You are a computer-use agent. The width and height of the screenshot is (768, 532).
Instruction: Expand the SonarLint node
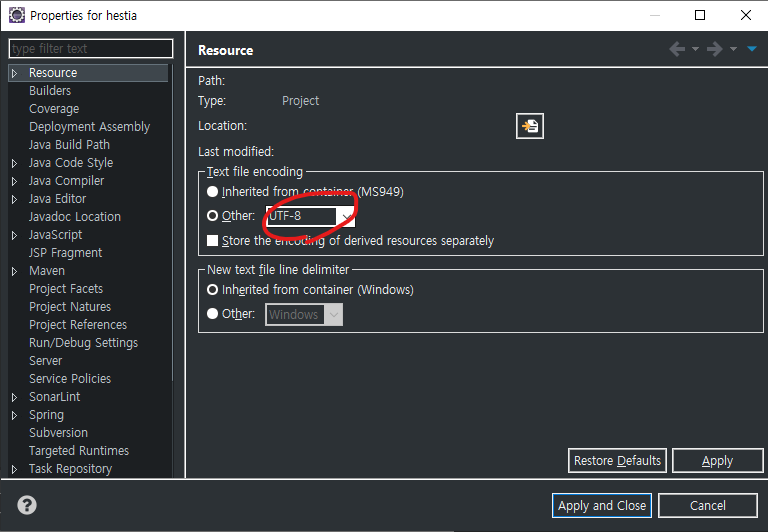(15, 397)
